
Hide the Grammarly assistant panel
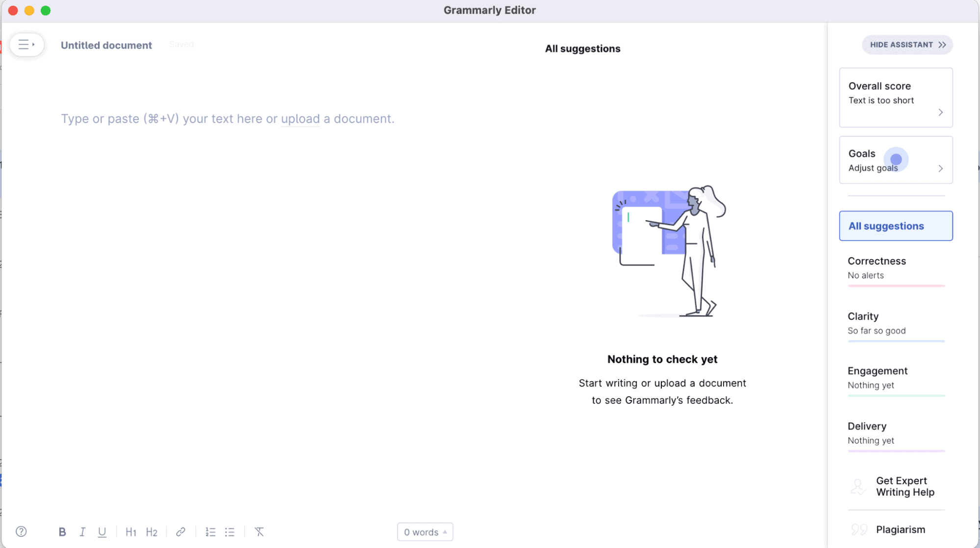907,45
